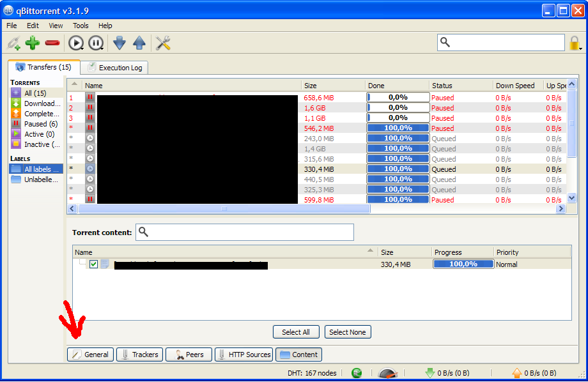Click queued clock icon of 243,0 MiB row
The image size is (588, 382).
[90, 139]
